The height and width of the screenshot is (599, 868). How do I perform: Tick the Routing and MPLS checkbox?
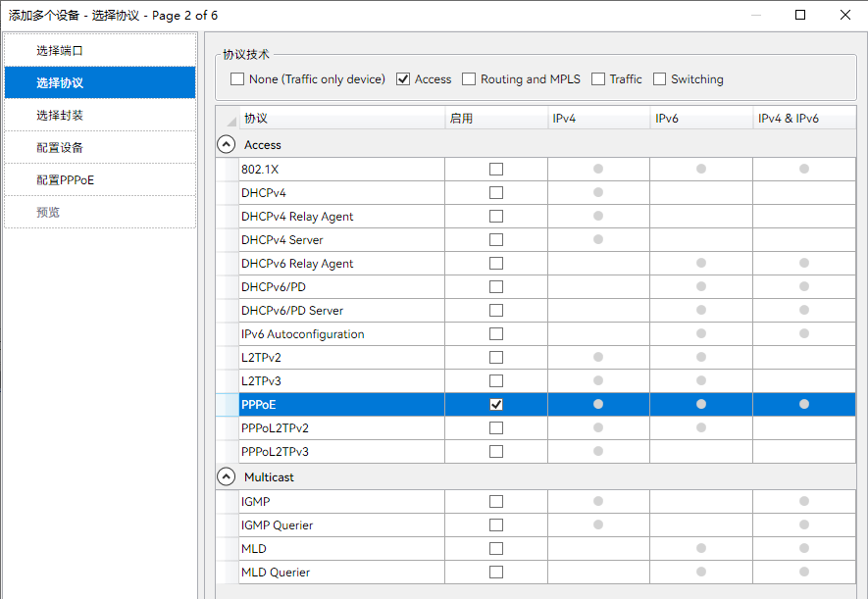click(x=470, y=79)
